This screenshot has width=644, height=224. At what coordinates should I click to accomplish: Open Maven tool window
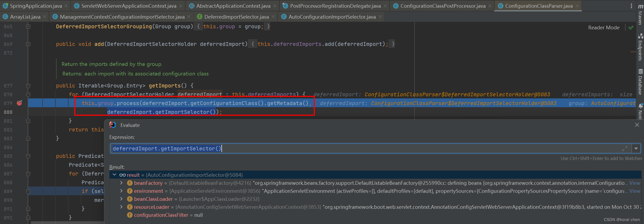click(641, 14)
